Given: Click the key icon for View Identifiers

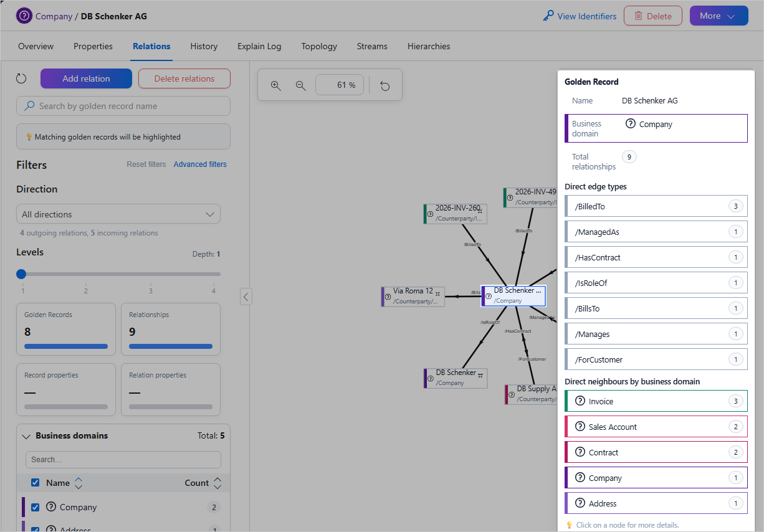Looking at the screenshot, I should (548, 16).
